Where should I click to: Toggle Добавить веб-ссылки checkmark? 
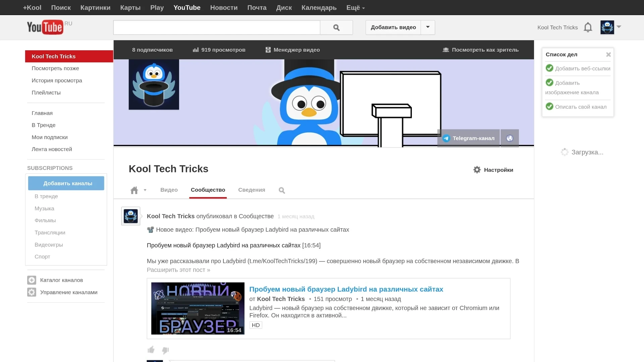click(549, 68)
